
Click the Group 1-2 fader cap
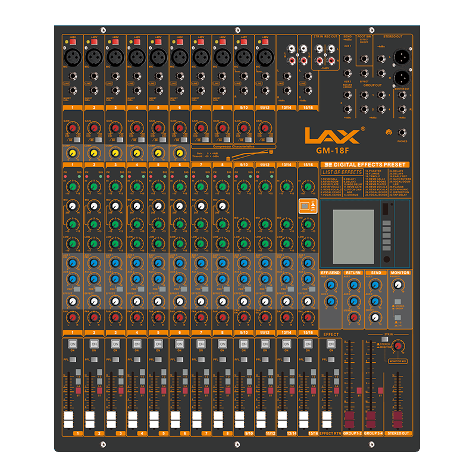(x=349, y=419)
